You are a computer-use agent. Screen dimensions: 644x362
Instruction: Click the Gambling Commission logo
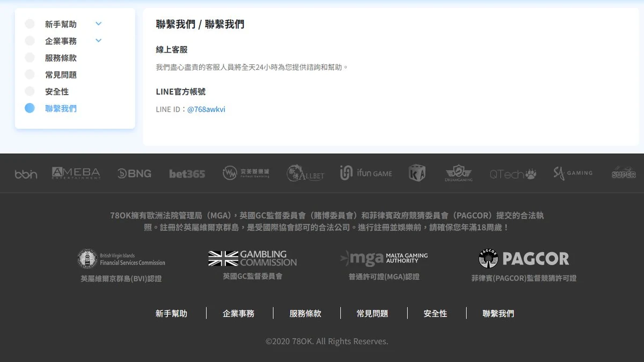tap(252, 258)
